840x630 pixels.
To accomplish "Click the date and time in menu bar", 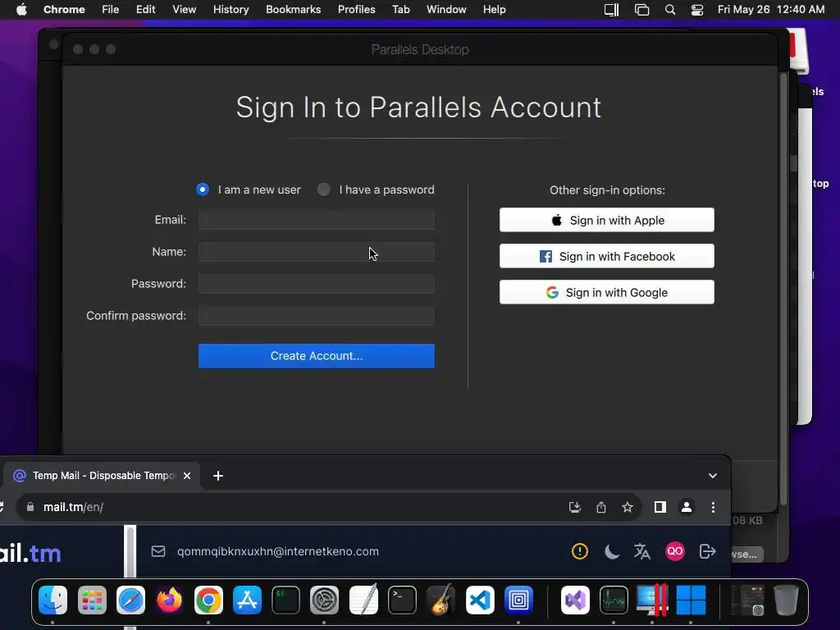I will [x=771, y=10].
